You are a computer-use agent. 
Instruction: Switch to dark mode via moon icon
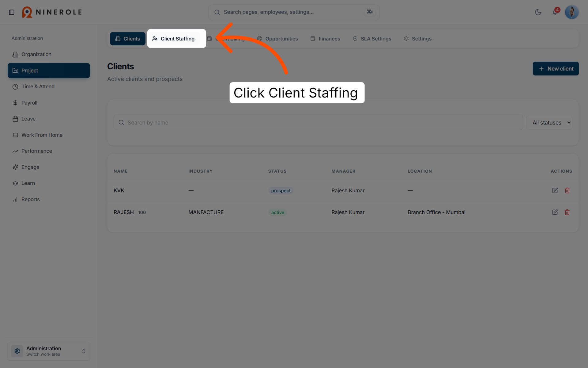pos(538,12)
